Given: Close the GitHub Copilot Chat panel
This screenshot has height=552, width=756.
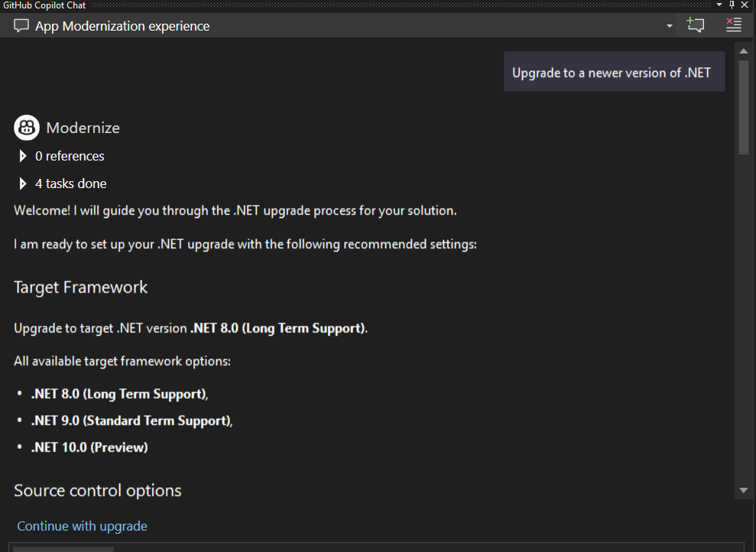Looking at the screenshot, I should click(745, 5).
